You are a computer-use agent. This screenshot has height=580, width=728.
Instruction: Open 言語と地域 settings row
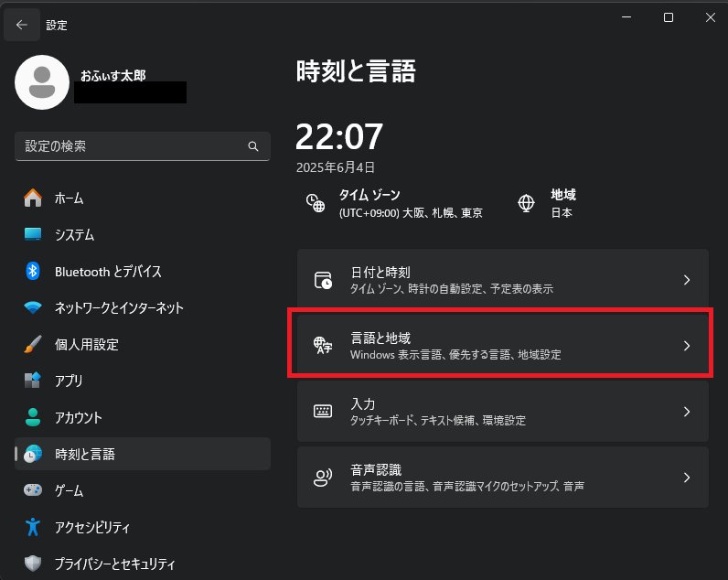[x=503, y=346]
